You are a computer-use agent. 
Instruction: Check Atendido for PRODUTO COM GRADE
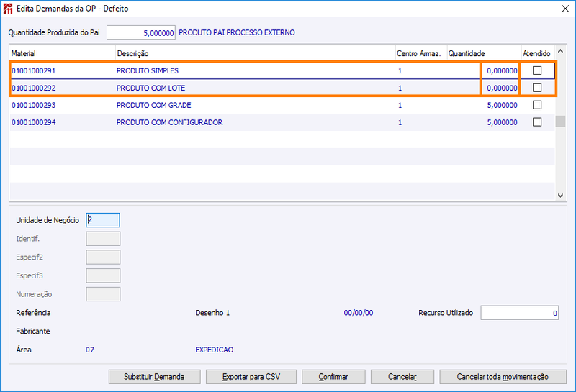(x=537, y=104)
